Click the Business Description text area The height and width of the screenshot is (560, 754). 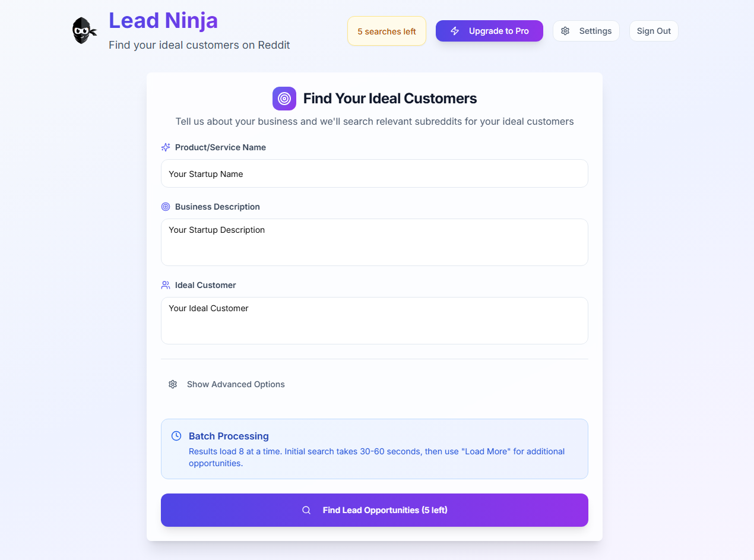pyautogui.click(x=374, y=242)
